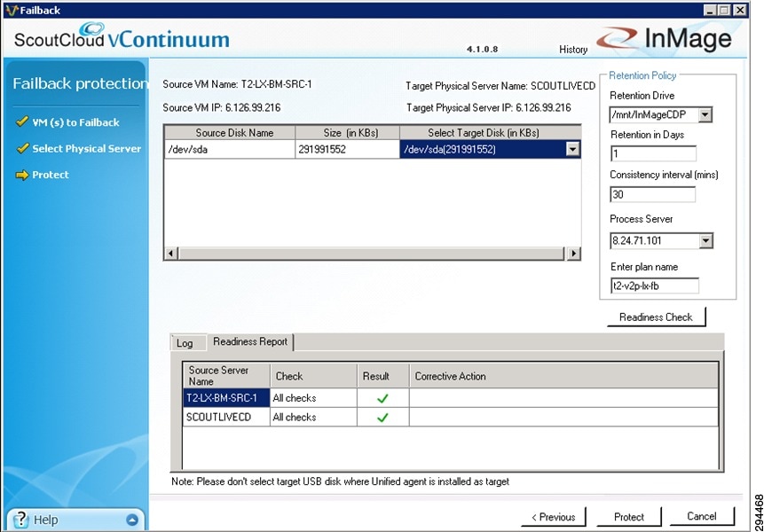Viewport: 764px width, 532px height.
Task: Click the Retention Policy group label
Action: (x=642, y=75)
